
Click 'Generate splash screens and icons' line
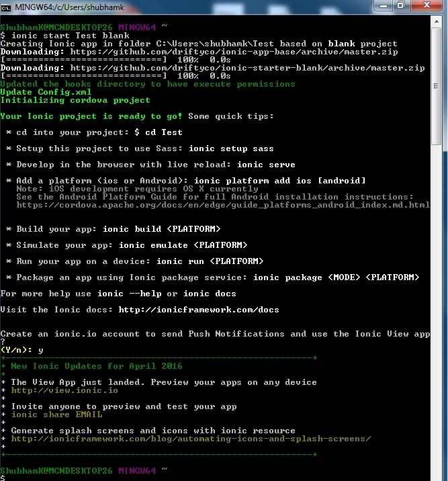pyautogui.click(x=153, y=431)
